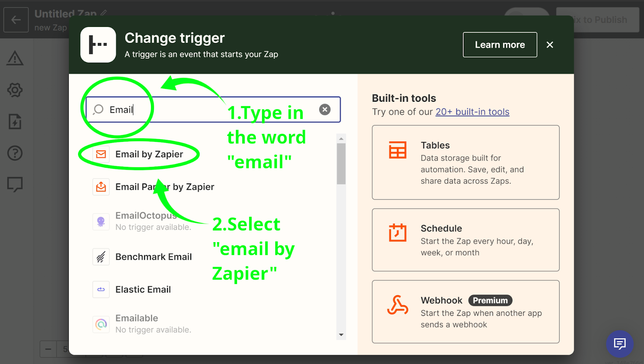Click the Email by Zapier envelope icon
Screen dimensions: 644x364
click(x=101, y=154)
